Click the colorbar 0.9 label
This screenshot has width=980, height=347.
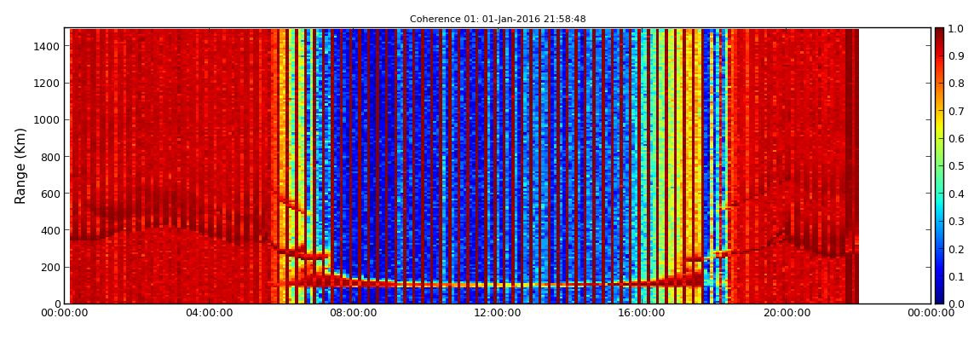pos(956,56)
